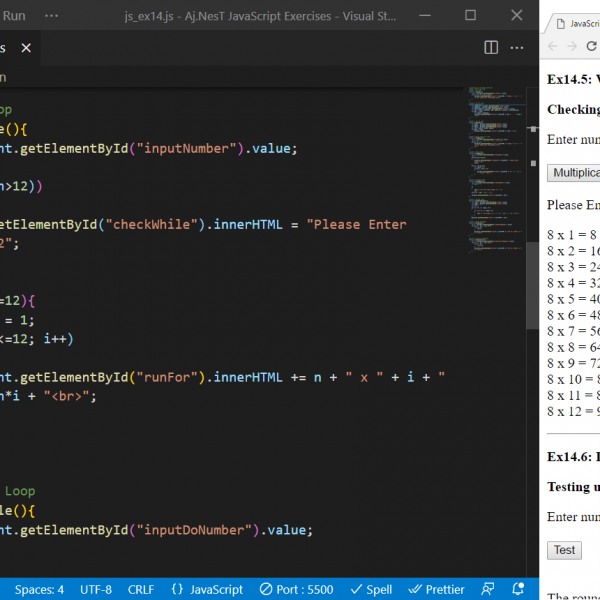The height and width of the screenshot is (600, 600).
Task: Click the Multiplication button in browser
Action: pos(575,172)
